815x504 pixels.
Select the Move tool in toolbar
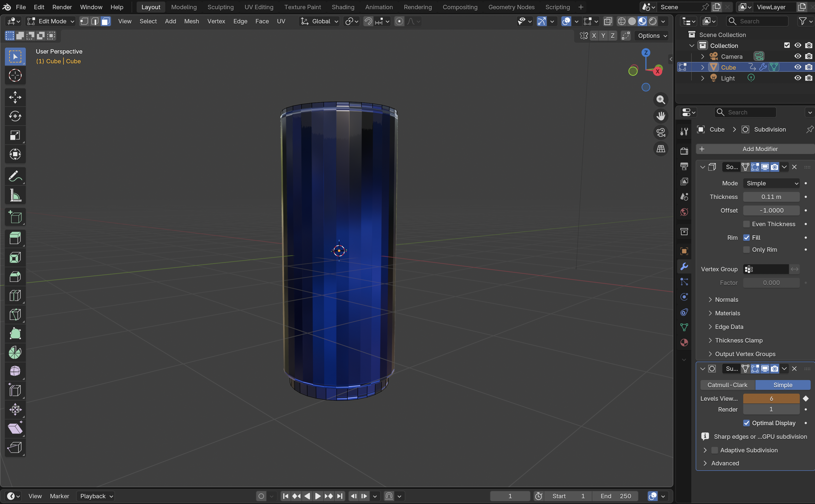15,97
